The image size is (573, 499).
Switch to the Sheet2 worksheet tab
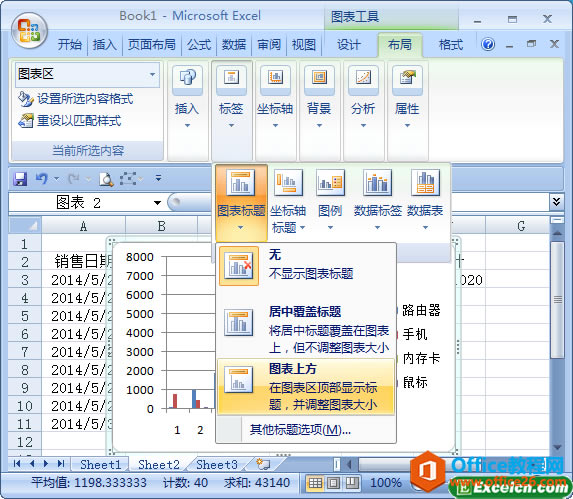click(x=159, y=465)
